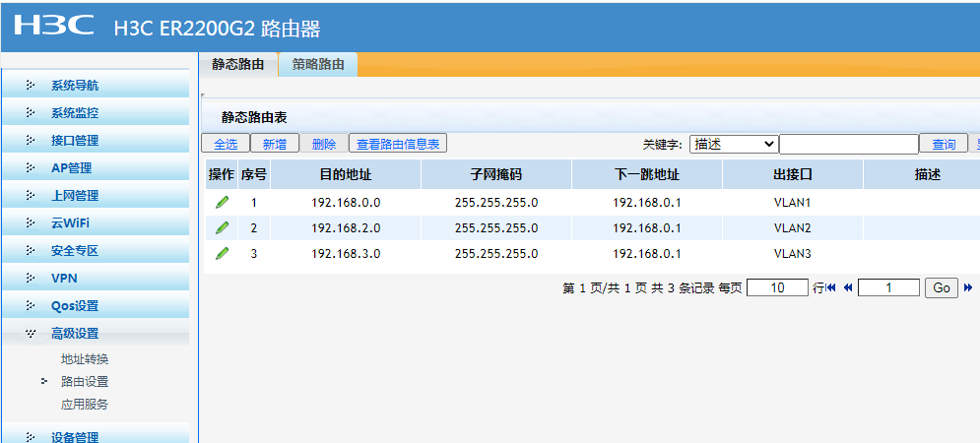Open 地址转换 under 高级设置
Viewport: 980px width, 443px height.
[x=85, y=359]
